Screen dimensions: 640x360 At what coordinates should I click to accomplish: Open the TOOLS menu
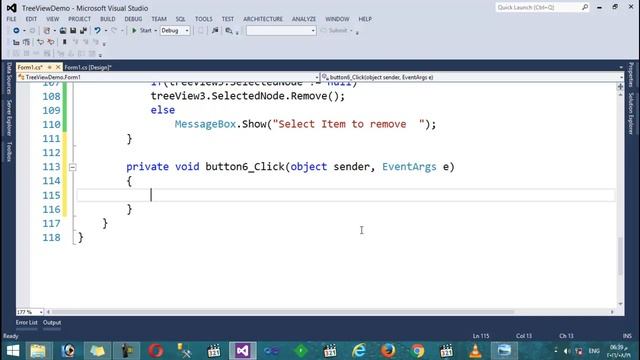[x=203, y=19]
